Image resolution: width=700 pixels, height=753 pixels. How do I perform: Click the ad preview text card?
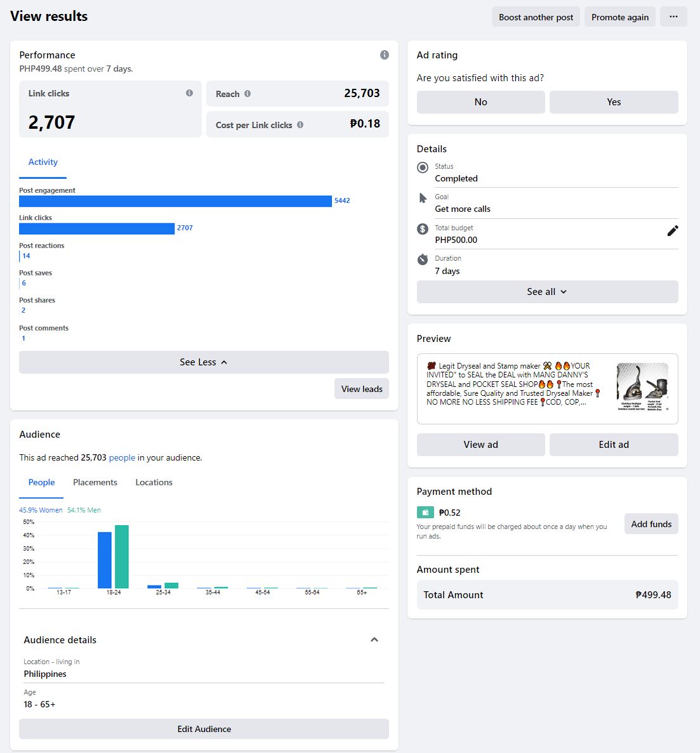click(547, 389)
